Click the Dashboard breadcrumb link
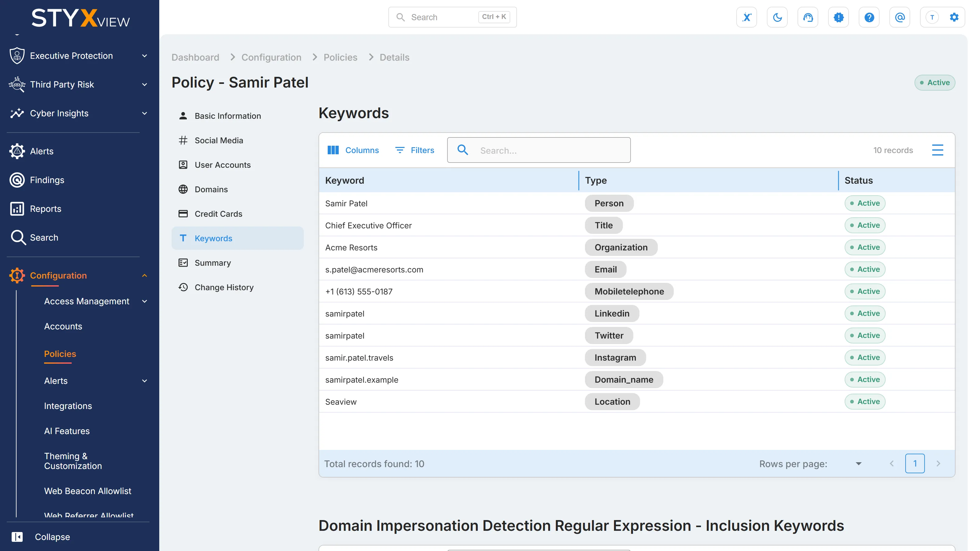The width and height of the screenshot is (980, 551). pos(195,57)
